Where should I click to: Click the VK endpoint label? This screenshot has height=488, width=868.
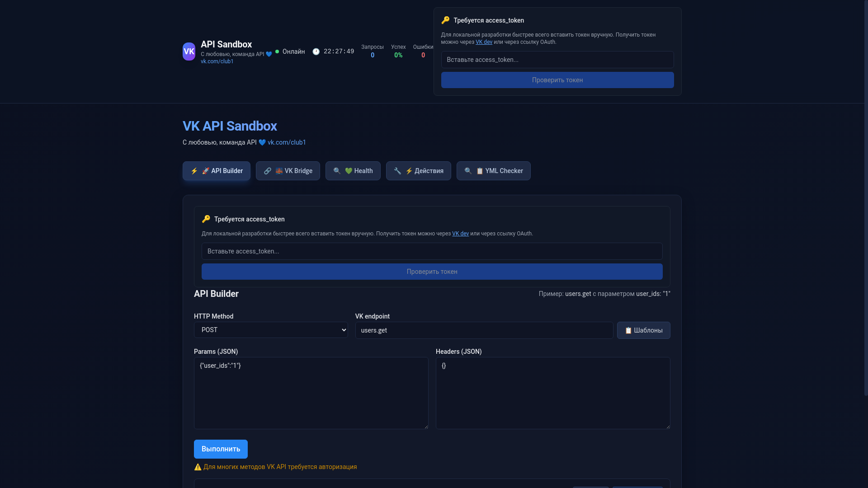tap(372, 316)
